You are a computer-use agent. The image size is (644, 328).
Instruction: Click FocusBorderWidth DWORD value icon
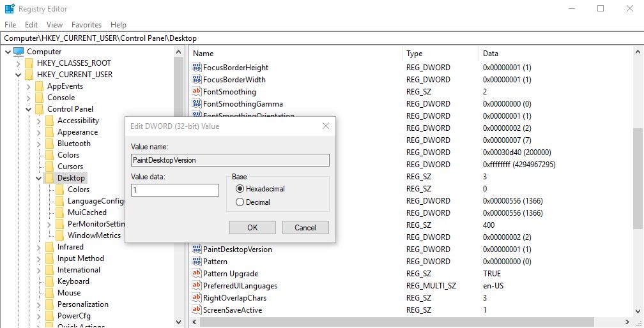click(197, 80)
